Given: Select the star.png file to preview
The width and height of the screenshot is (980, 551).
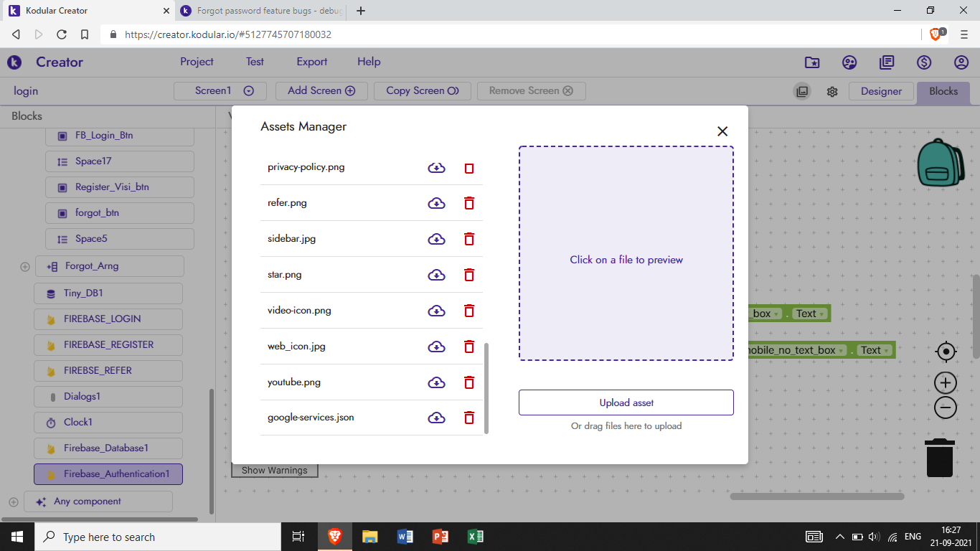Looking at the screenshot, I should (285, 275).
